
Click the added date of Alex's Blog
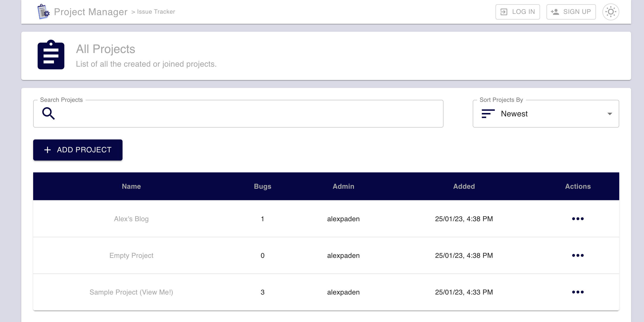pyautogui.click(x=464, y=219)
